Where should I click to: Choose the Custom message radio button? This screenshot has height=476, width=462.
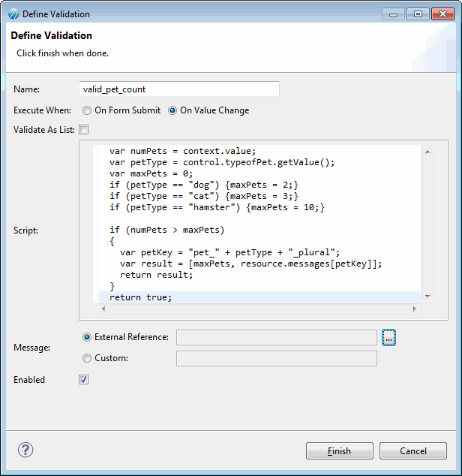pos(88,359)
